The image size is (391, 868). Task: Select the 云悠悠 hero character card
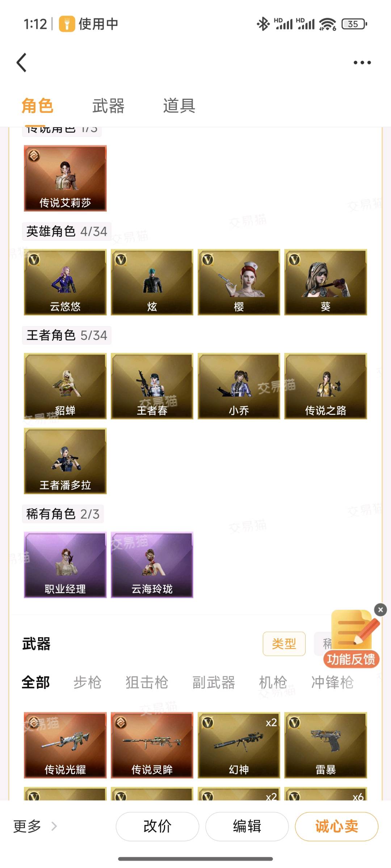pos(65,282)
